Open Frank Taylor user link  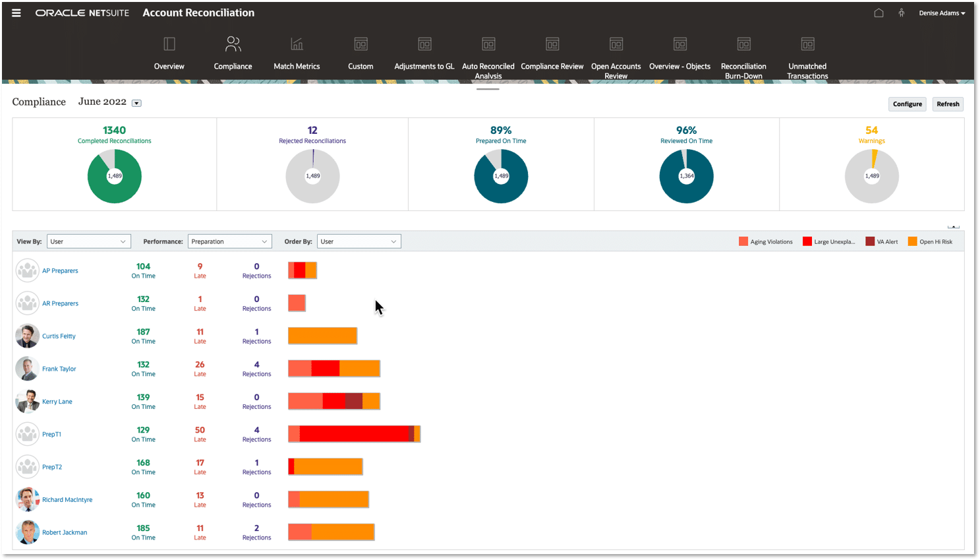tap(59, 369)
